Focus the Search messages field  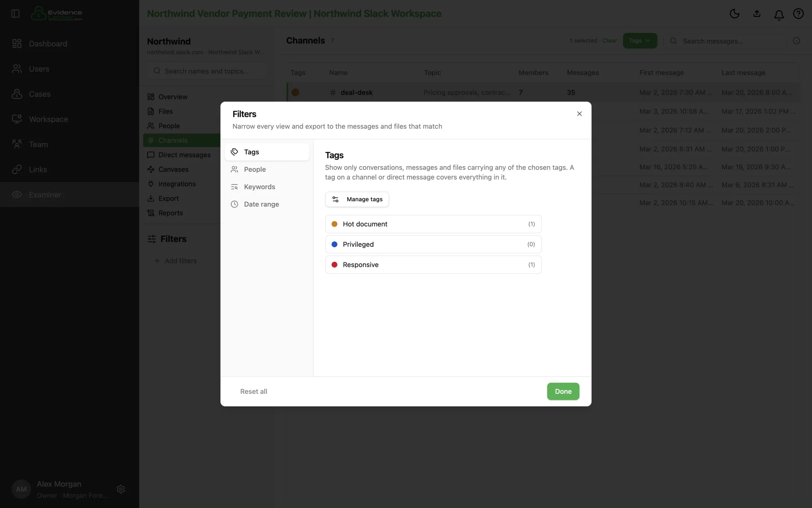point(726,41)
